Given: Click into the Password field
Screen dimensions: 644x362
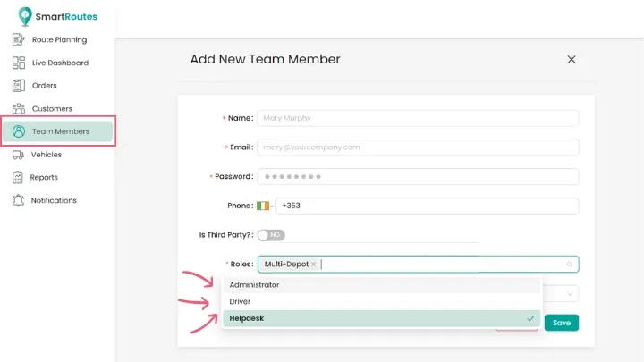Looking at the screenshot, I should (x=418, y=177).
